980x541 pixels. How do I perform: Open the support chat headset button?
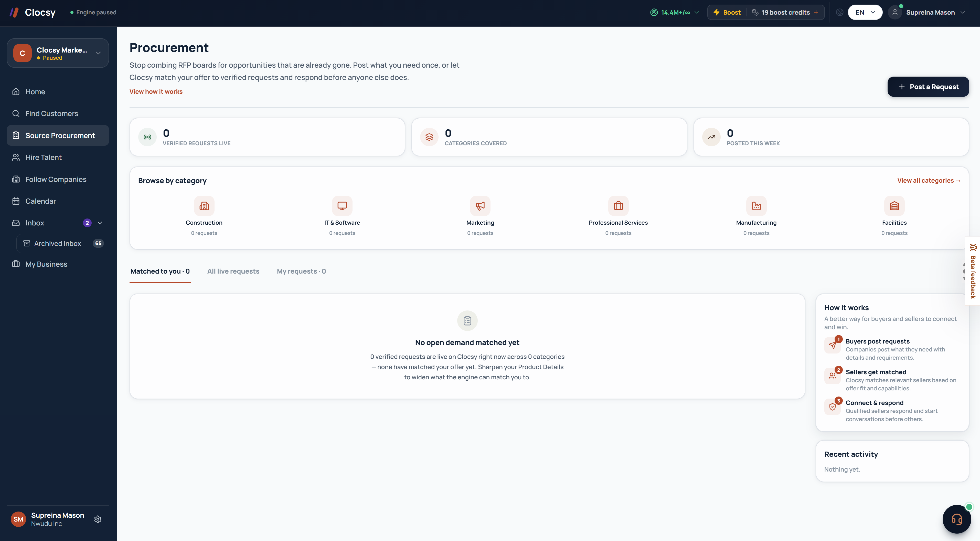pos(957,519)
